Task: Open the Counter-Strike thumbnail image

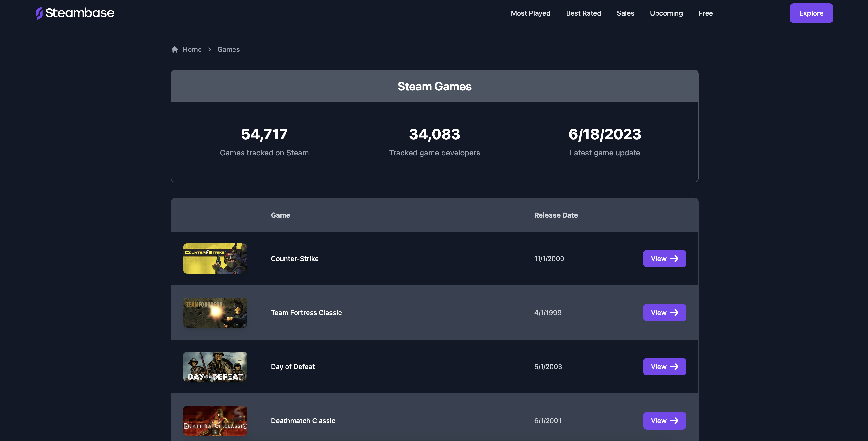Action: (x=215, y=259)
